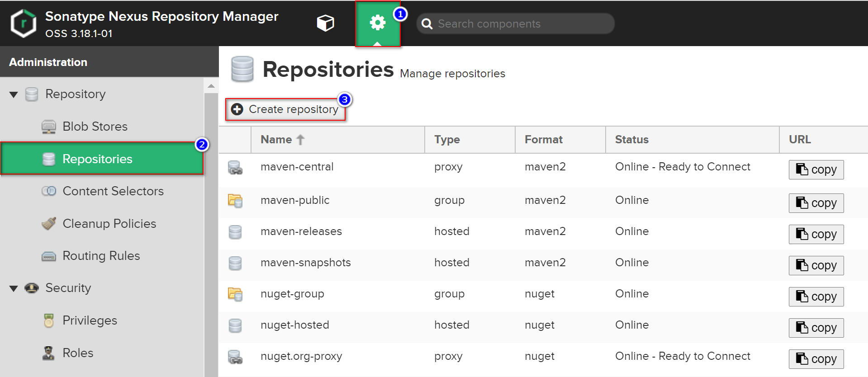
Task: Click the Roles person icon
Action: tap(48, 353)
